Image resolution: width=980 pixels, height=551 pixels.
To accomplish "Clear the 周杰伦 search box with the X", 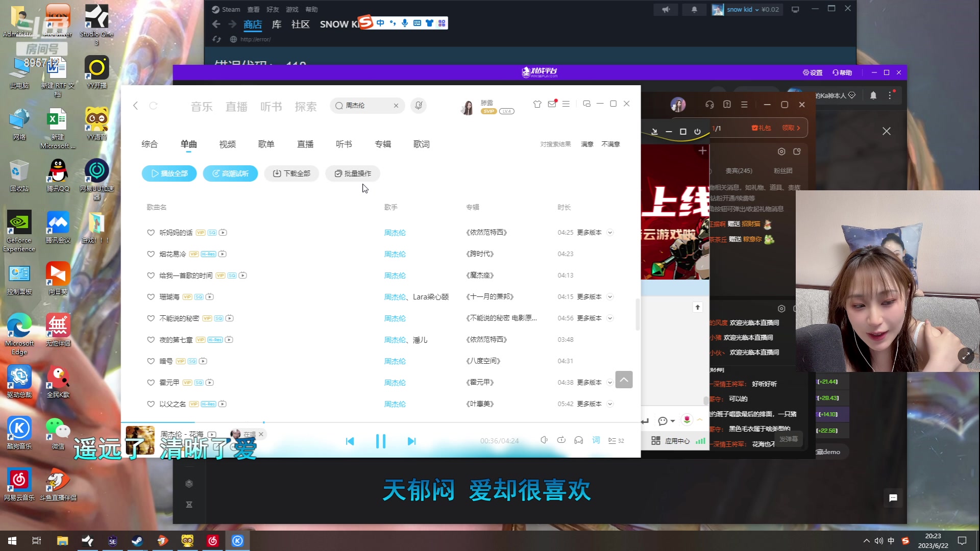I will tap(396, 106).
